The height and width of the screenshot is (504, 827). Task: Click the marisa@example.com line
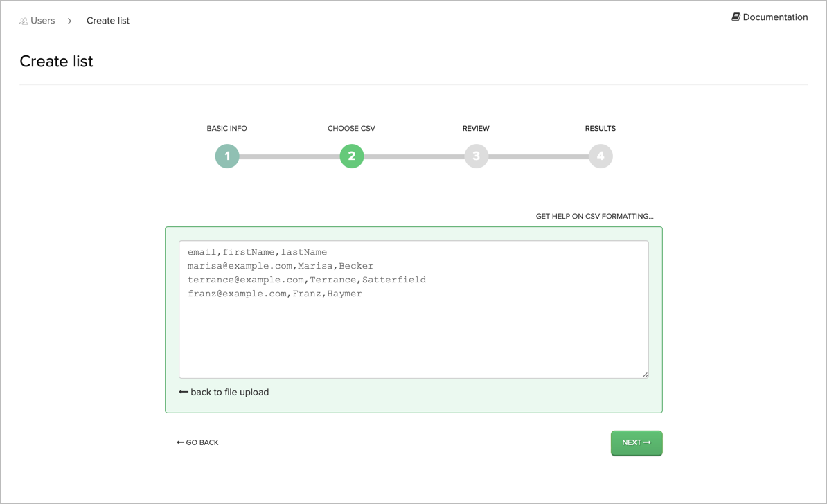[281, 266]
